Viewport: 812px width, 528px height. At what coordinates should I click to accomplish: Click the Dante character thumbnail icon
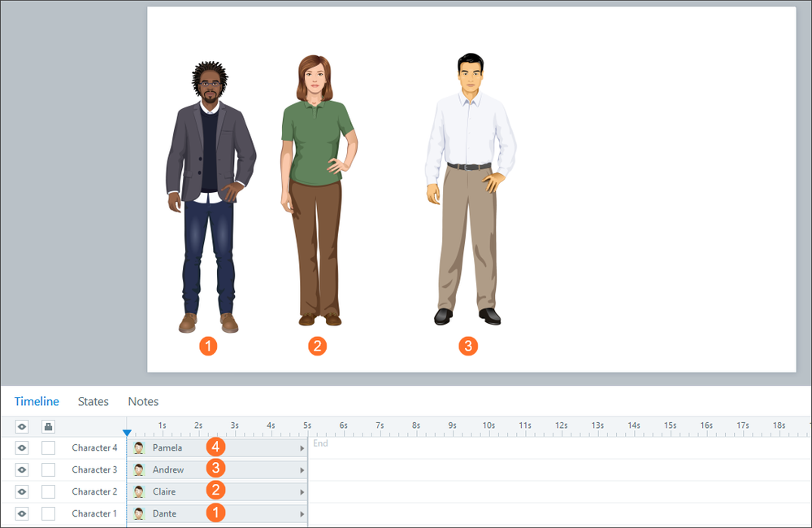pyautogui.click(x=139, y=513)
